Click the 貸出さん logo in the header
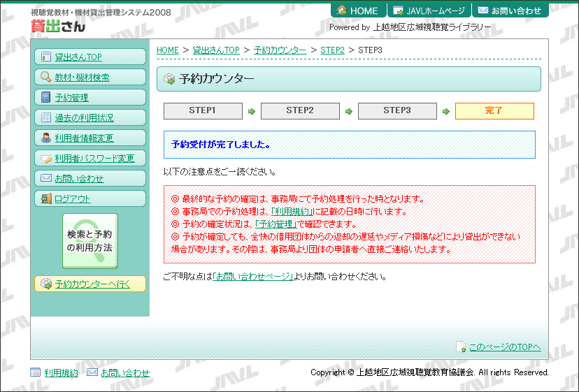This screenshot has width=579, height=392. pyautogui.click(x=59, y=26)
